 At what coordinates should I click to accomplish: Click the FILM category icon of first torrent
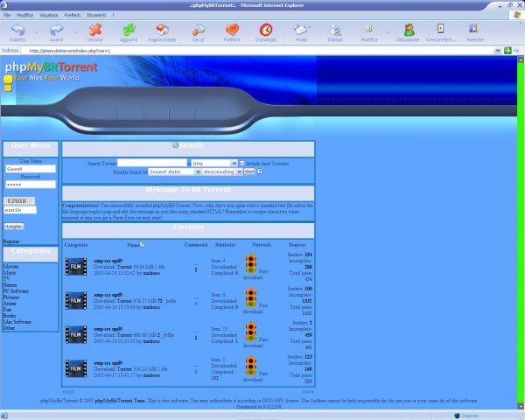coord(76,264)
